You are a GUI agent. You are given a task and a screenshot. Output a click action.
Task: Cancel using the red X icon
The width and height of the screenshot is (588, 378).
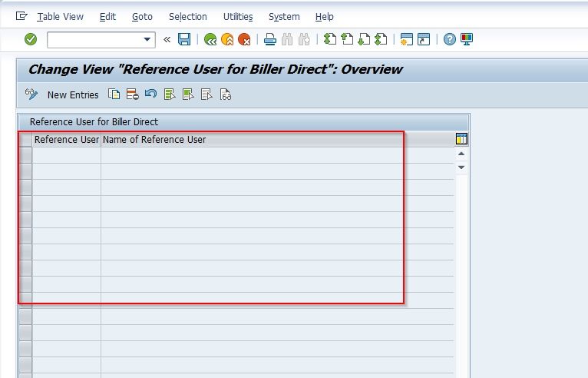point(244,39)
